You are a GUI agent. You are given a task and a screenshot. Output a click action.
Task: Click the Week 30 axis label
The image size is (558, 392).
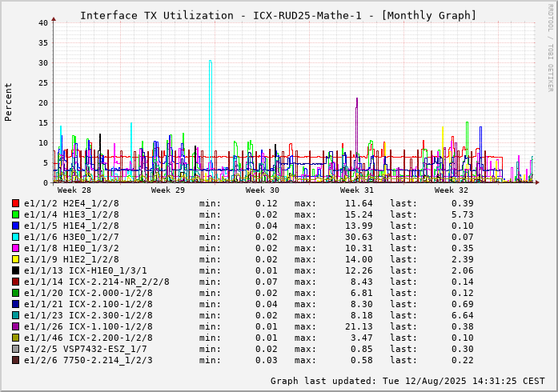263,190
